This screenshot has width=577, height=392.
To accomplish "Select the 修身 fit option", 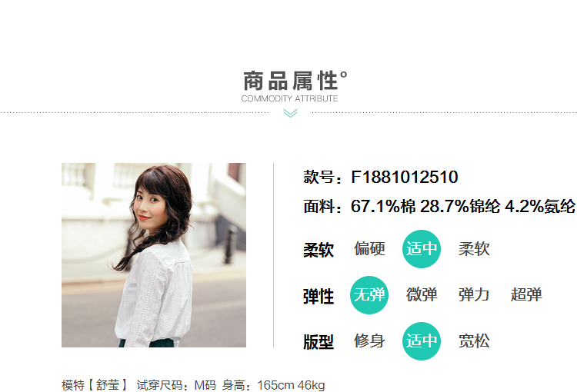I will (369, 341).
